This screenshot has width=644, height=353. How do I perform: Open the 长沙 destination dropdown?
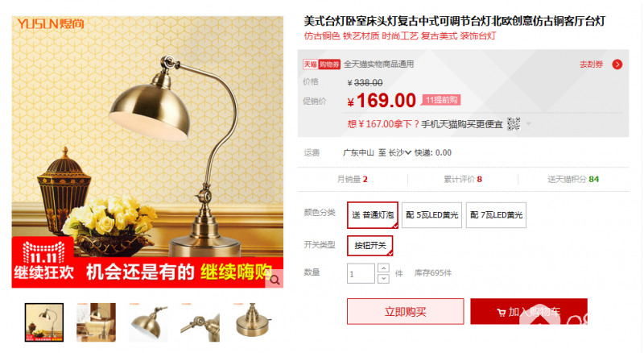pyautogui.click(x=399, y=152)
